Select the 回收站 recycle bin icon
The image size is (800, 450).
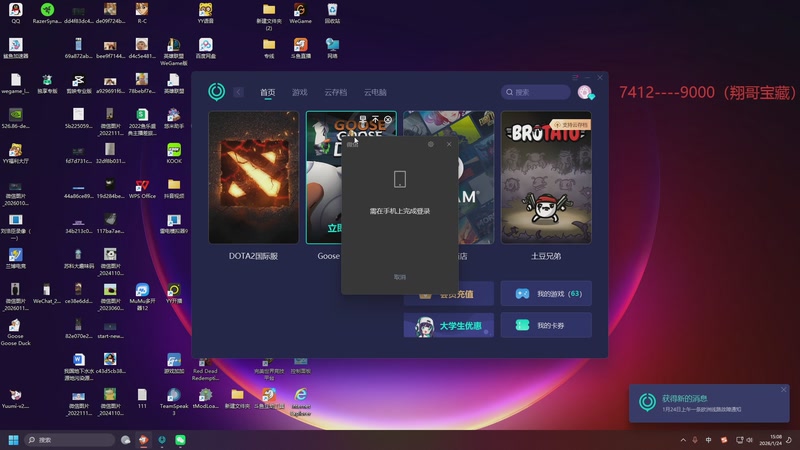click(x=332, y=13)
